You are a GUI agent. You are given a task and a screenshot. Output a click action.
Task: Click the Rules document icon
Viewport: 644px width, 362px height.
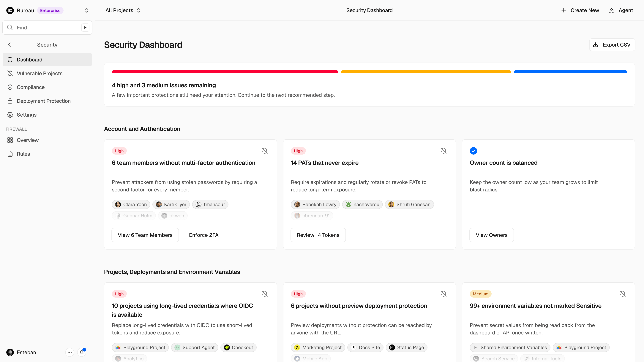(x=10, y=154)
